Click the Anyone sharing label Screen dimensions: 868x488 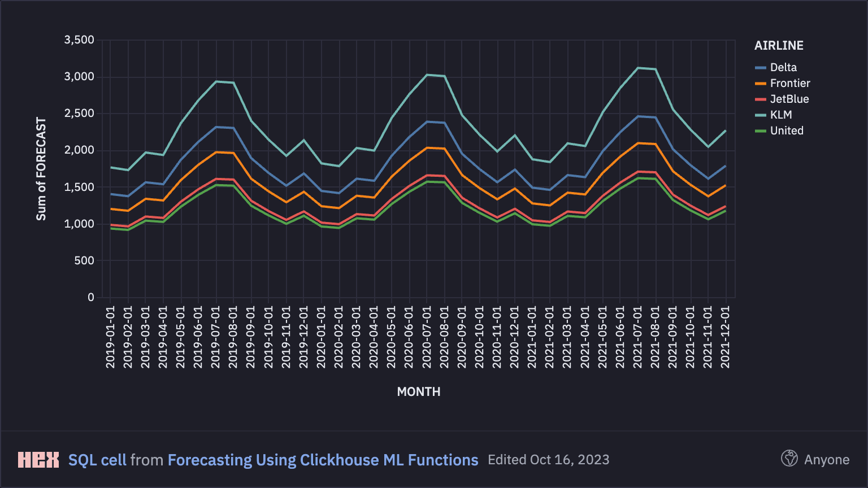(827, 460)
